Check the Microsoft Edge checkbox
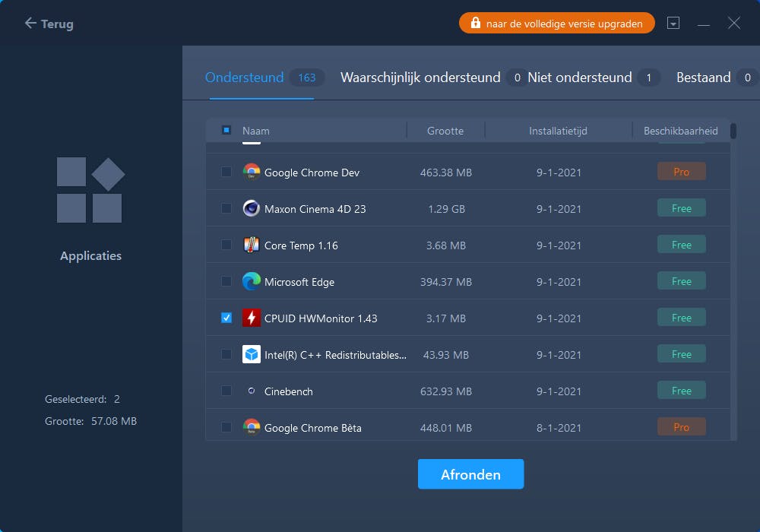The width and height of the screenshot is (760, 532). coord(226,281)
